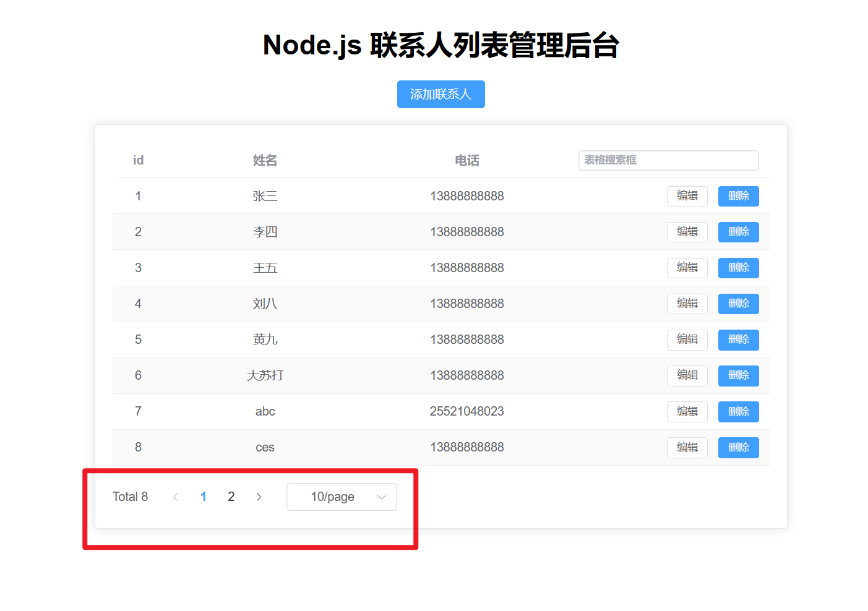The width and height of the screenshot is (868, 611).
Task: Delete the 李四 contact
Action: pyautogui.click(x=738, y=232)
